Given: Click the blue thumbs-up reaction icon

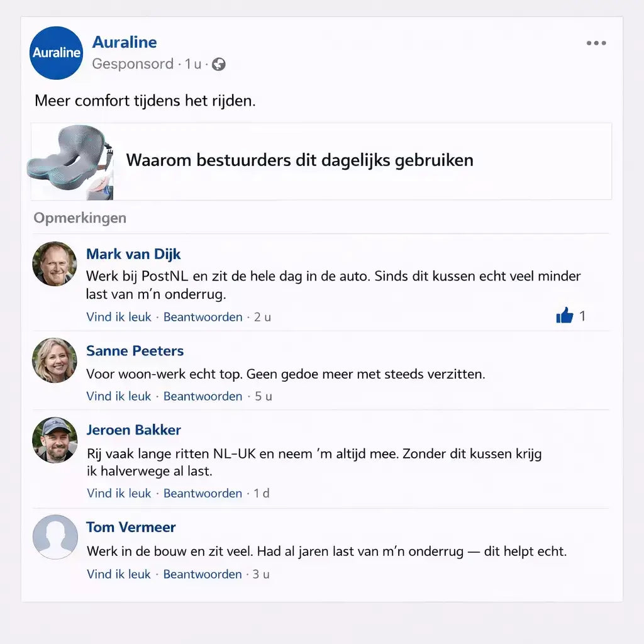Looking at the screenshot, I should pos(564,316).
